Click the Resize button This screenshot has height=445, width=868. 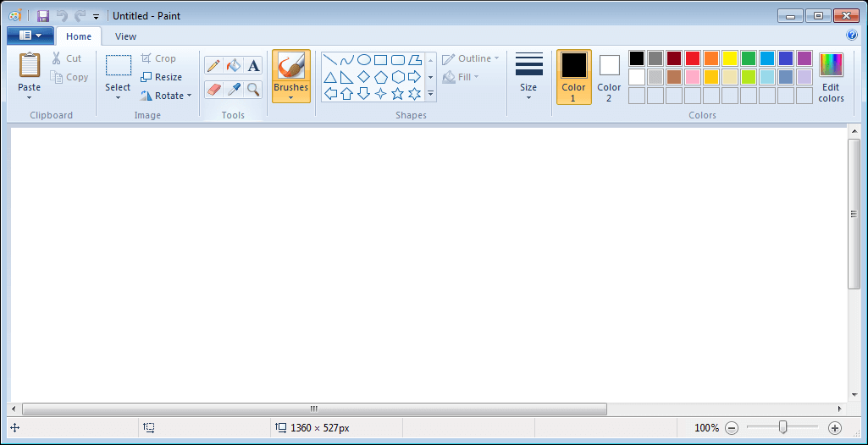(x=161, y=77)
